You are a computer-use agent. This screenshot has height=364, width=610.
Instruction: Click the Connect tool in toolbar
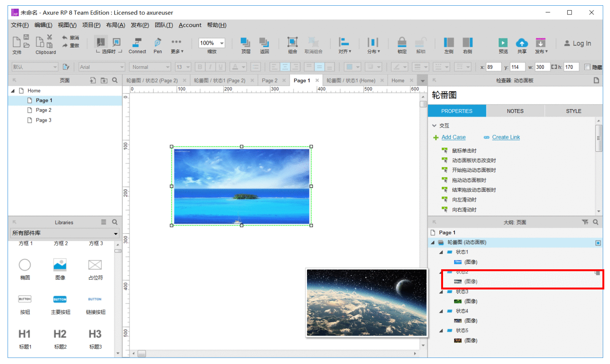click(137, 46)
